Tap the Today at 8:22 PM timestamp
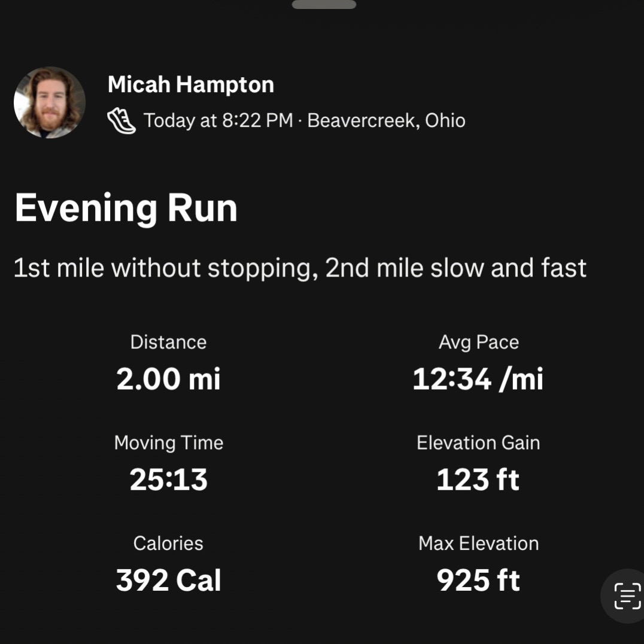This screenshot has height=644, width=644. coord(218,120)
